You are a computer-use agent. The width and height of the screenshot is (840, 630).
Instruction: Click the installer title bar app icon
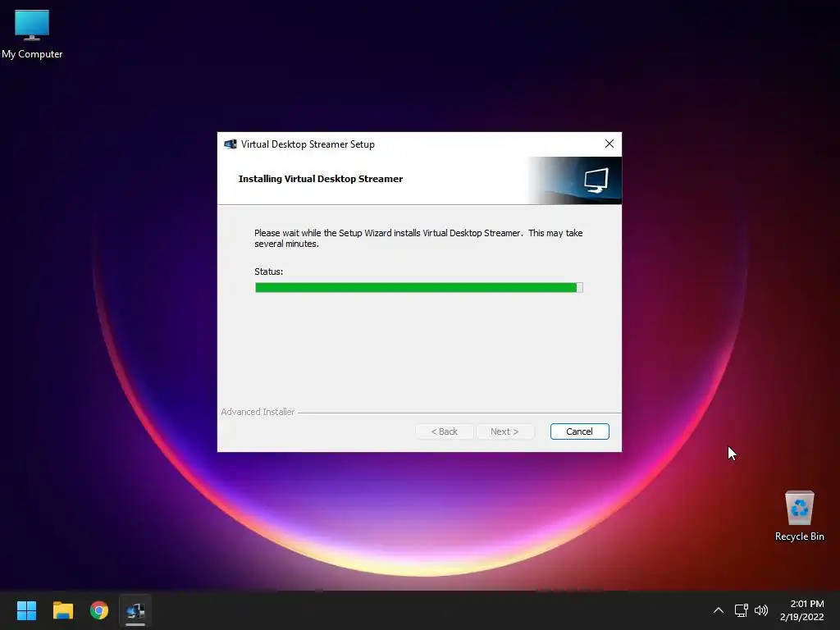(x=231, y=144)
